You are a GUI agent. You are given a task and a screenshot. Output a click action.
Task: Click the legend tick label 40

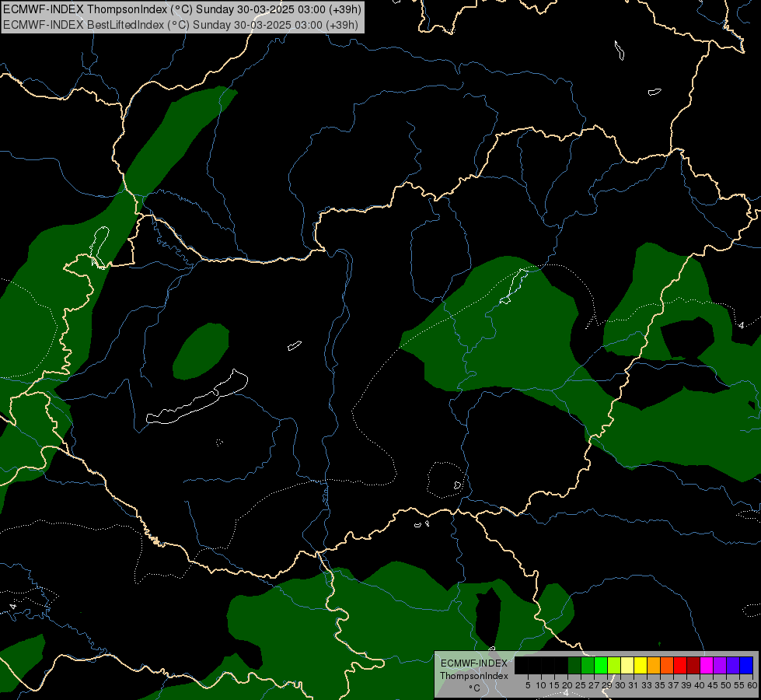pyautogui.click(x=700, y=685)
